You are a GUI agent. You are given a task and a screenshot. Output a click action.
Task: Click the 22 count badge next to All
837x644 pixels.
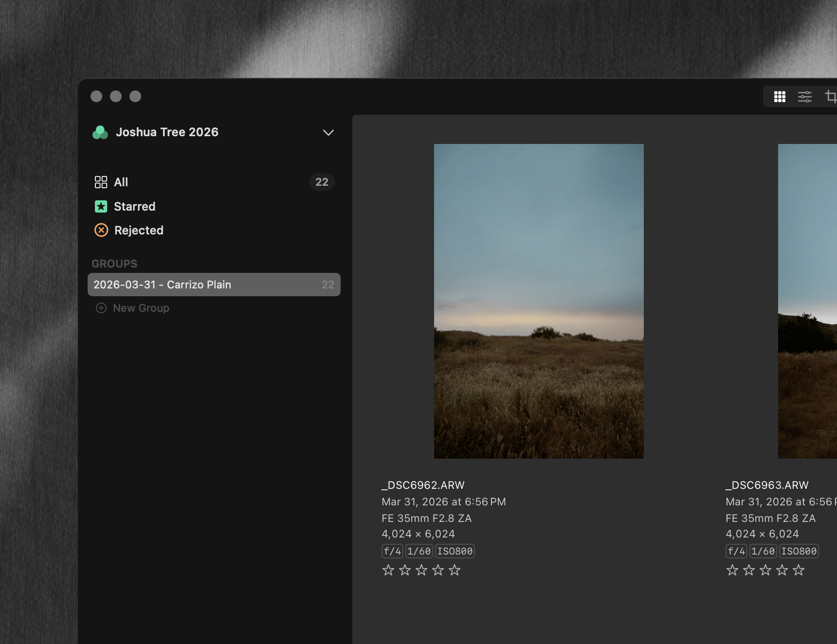pos(322,182)
